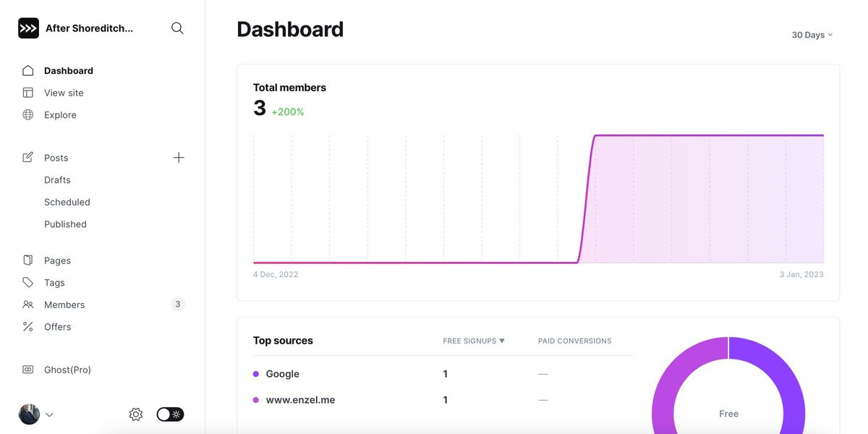
Task: Click the Members people icon
Action: coord(28,305)
